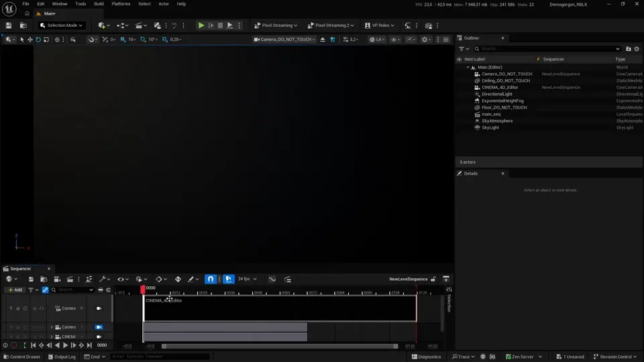The width and height of the screenshot is (644, 362).
Task: Click the red playhead marker at 0000
Action: click(142, 290)
